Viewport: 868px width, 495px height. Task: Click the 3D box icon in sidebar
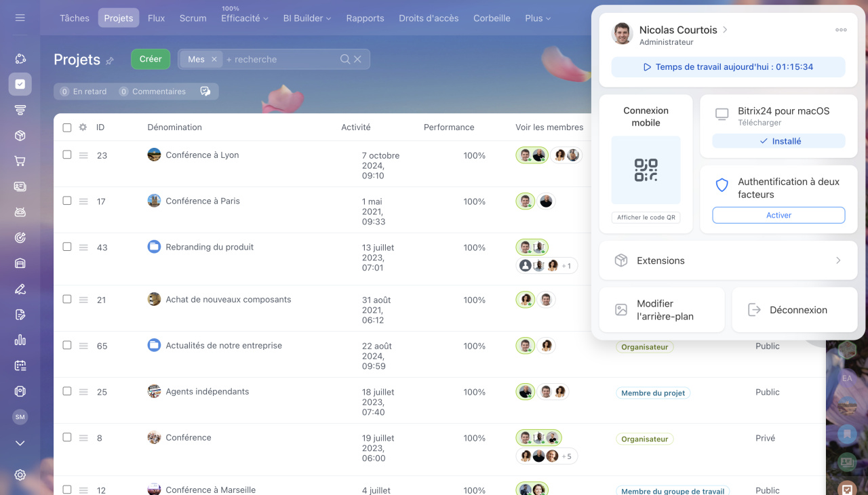(20, 136)
